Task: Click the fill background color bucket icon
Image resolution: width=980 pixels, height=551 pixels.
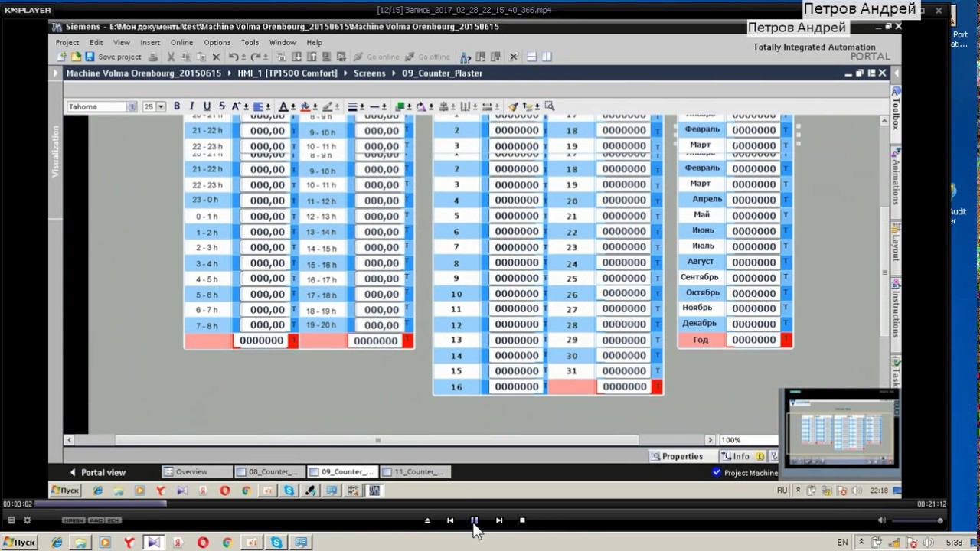Action: tap(305, 106)
